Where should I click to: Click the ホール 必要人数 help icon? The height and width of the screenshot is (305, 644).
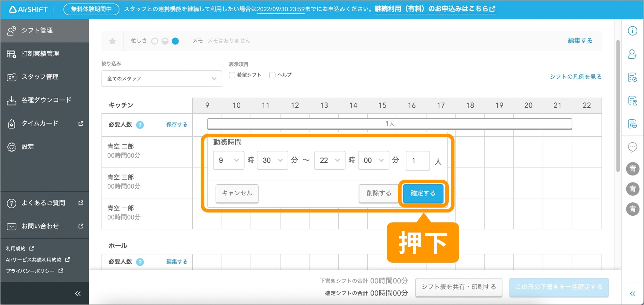[x=140, y=262]
